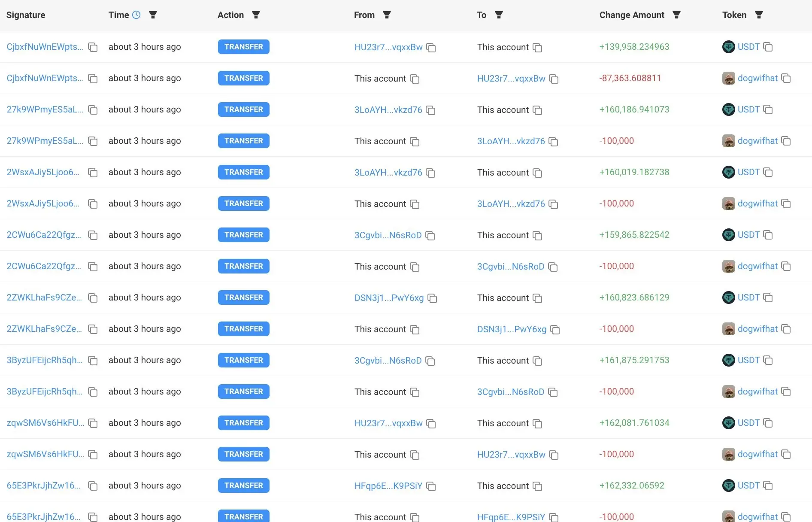Copy 3ByzUFEijcRh5qh signature in +161,875.291753 row
Viewport: 812px width, 522px height.
(93, 361)
